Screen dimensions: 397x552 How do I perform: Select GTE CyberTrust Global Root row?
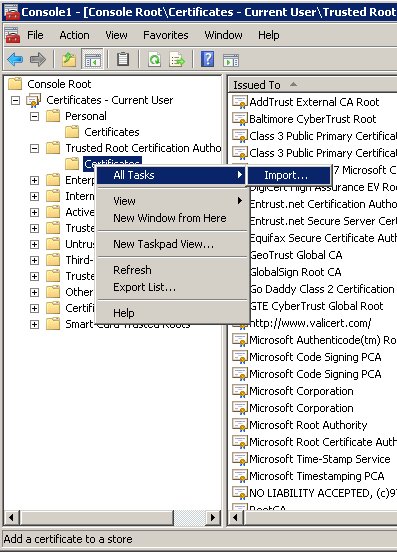coord(316,306)
